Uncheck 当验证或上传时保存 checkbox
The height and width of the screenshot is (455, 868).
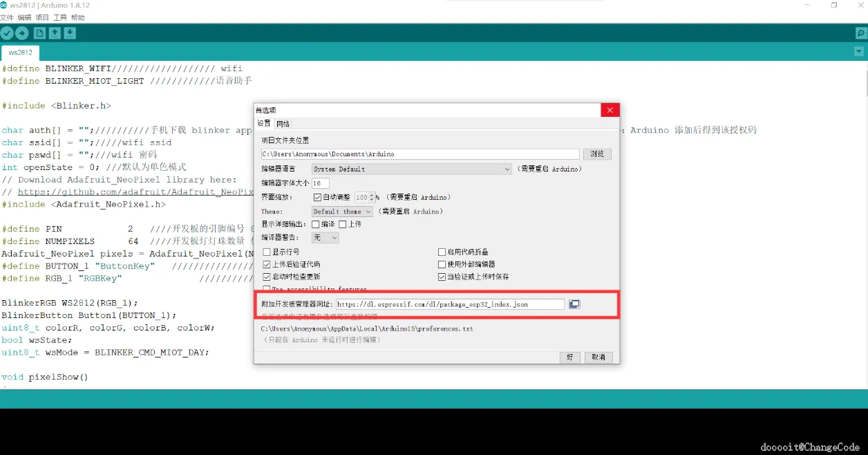coord(442,277)
